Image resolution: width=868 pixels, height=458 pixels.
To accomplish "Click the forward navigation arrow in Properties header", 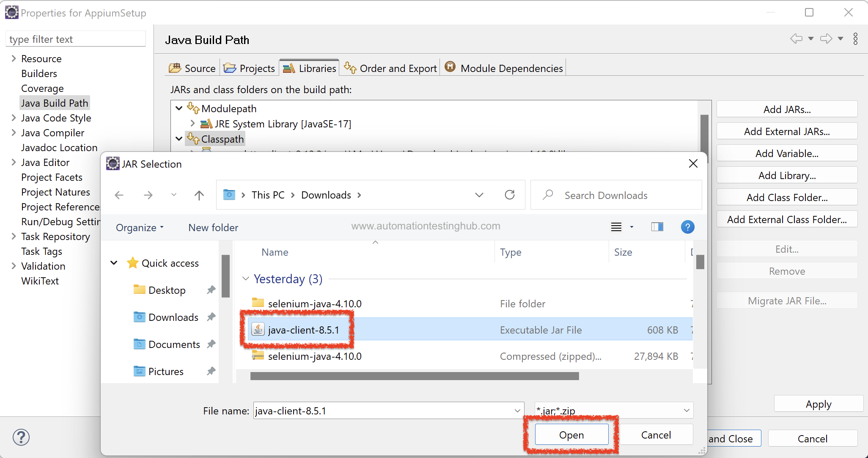I will [826, 39].
